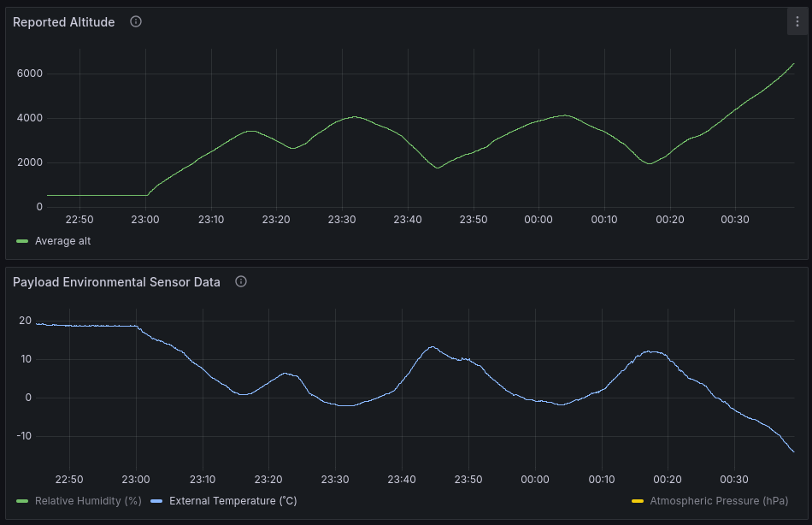Click the 23:00 label on altitude chart
Screen dimensions: 812x525
pyautogui.click(x=145, y=220)
